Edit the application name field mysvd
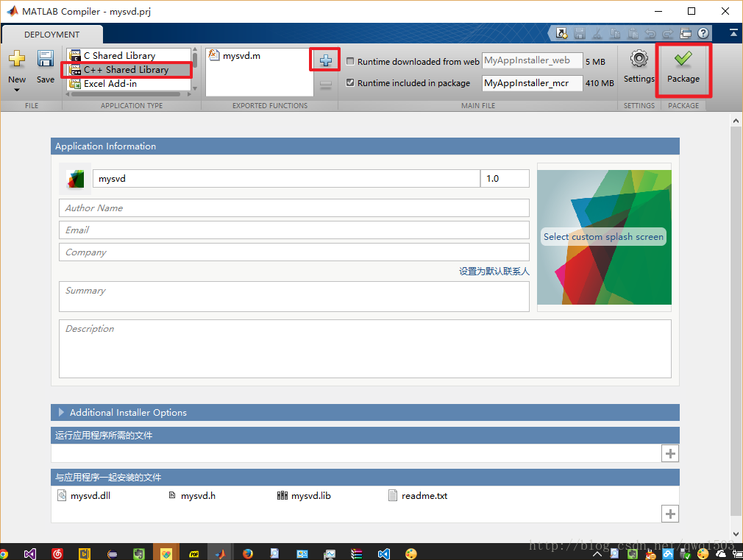Screen dimensions: 743x560 (x=286, y=179)
